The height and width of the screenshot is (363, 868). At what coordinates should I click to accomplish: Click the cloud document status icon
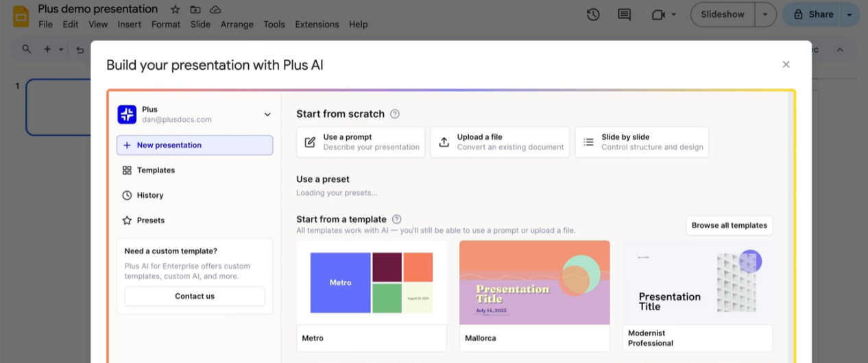(215, 10)
